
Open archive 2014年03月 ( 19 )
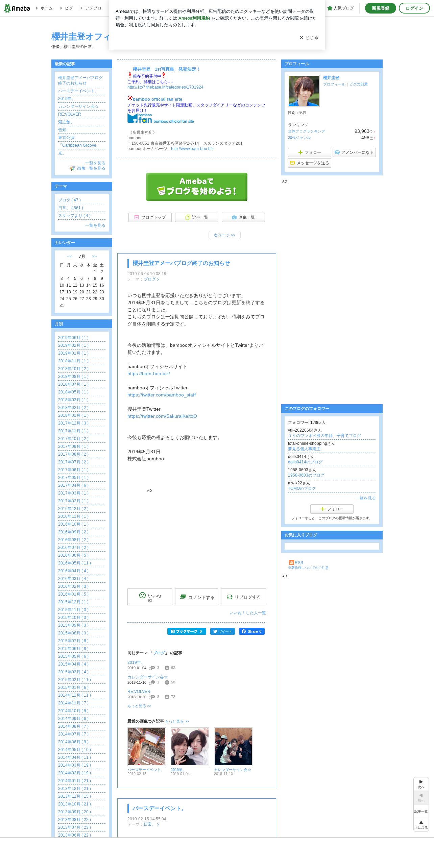(74, 765)
